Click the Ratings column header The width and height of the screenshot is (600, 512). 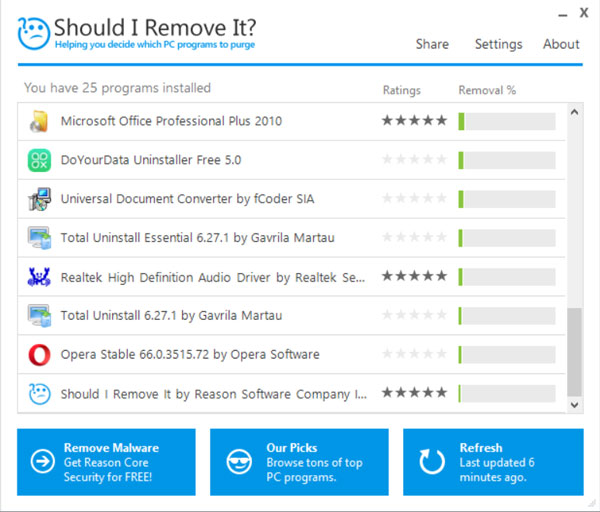click(x=402, y=91)
